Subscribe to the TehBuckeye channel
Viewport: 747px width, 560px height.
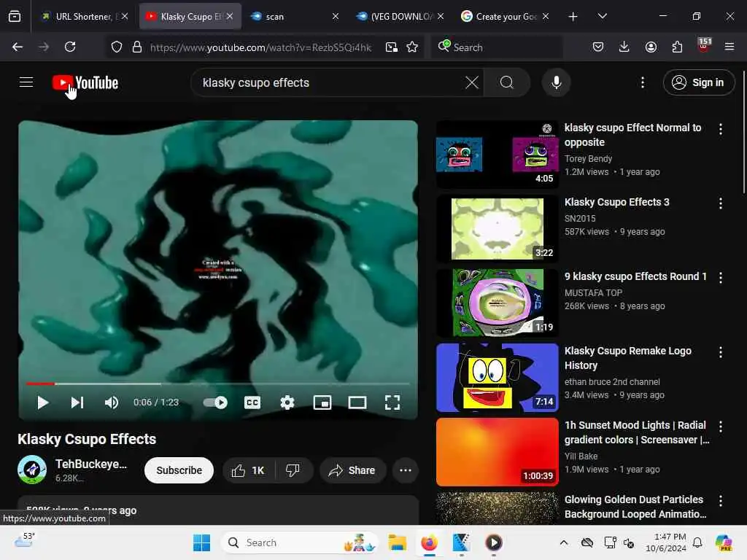pyautogui.click(x=179, y=470)
